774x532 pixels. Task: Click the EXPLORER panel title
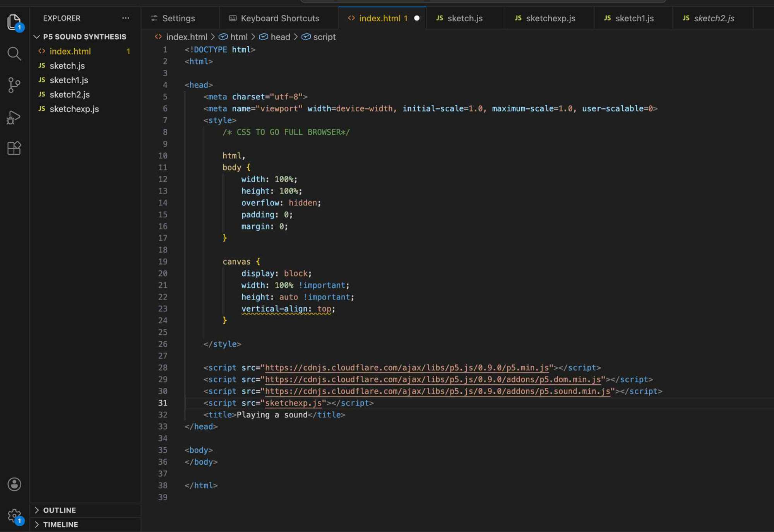point(62,18)
